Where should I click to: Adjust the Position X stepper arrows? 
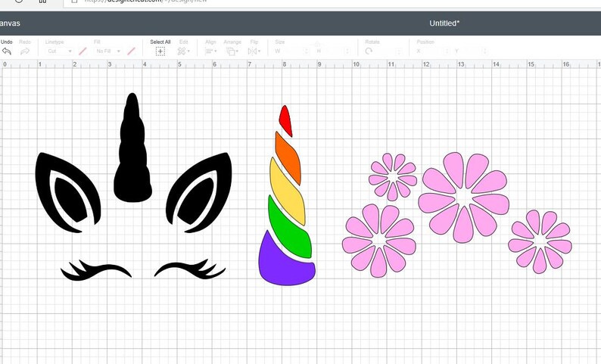coord(447,51)
